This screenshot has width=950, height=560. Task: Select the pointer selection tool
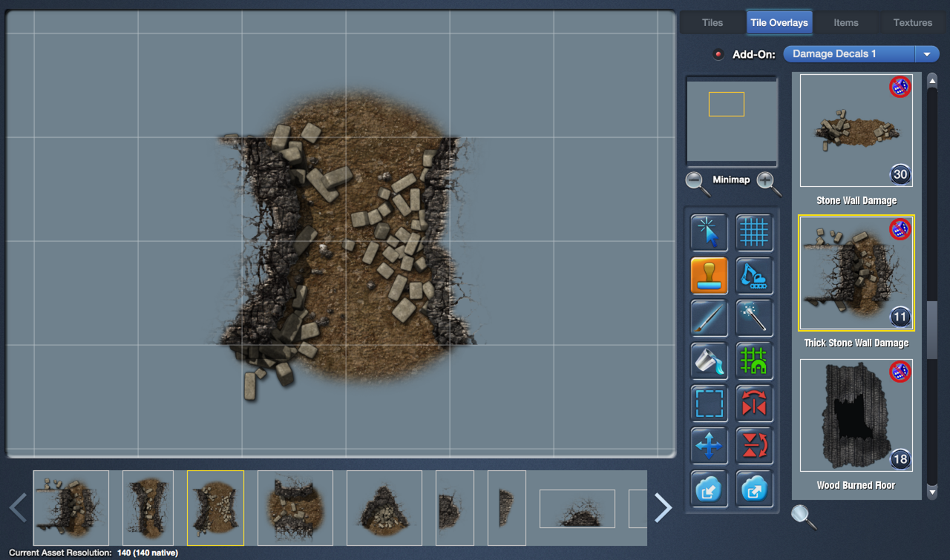709,233
